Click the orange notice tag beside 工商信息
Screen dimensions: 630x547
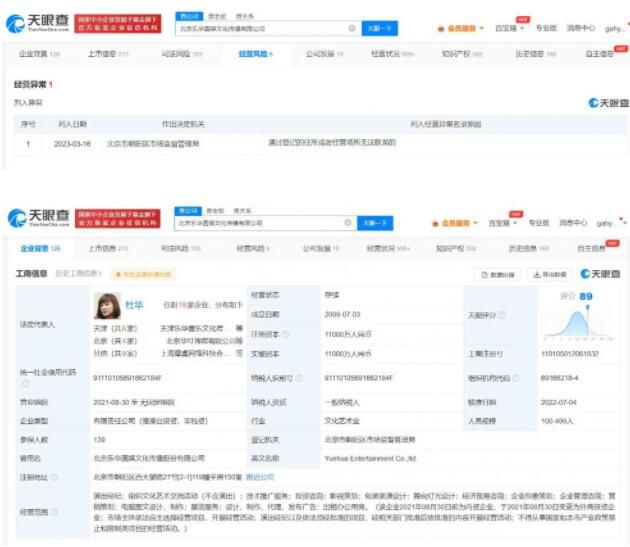pyautogui.click(x=144, y=275)
